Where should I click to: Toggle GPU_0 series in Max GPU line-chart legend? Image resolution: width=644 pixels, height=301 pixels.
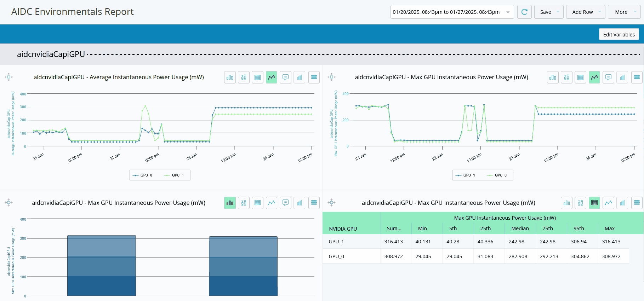coord(497,175)
